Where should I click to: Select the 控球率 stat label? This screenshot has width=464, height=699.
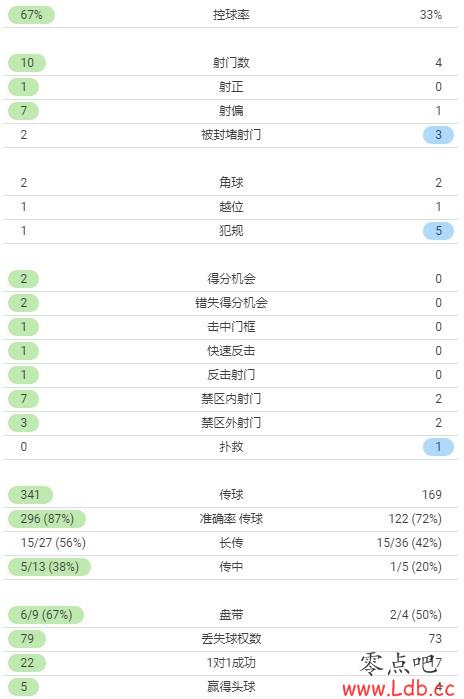tap(231, 15)
